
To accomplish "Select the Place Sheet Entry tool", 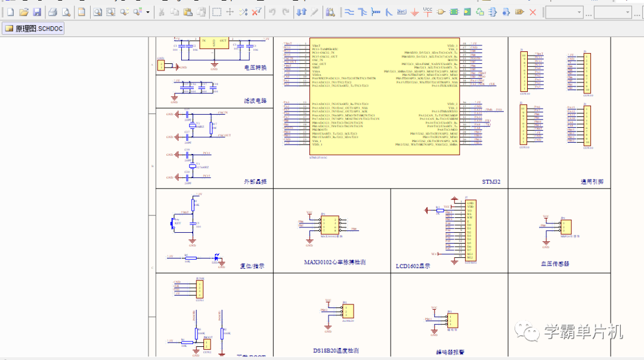I will pos(467,13).
